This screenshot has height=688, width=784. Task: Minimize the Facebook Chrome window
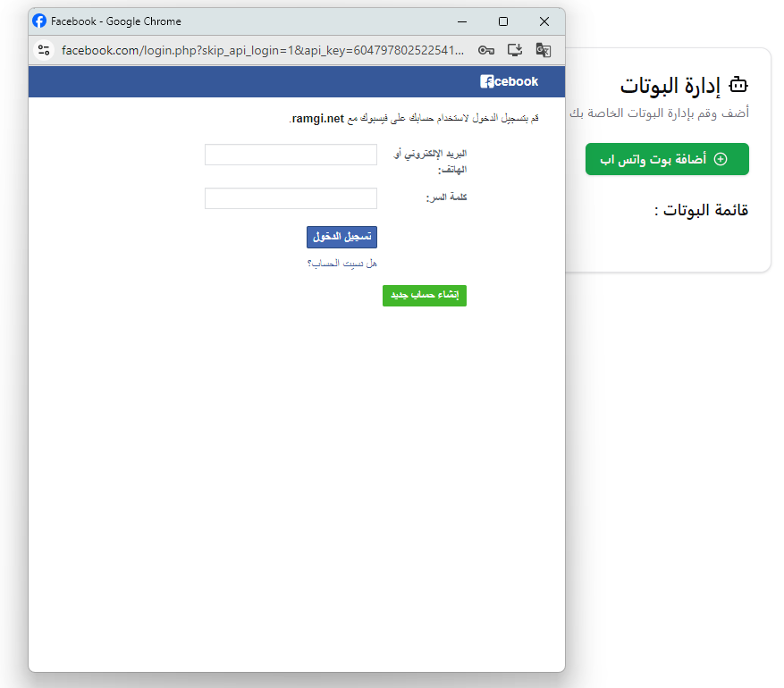click(462, 21)
